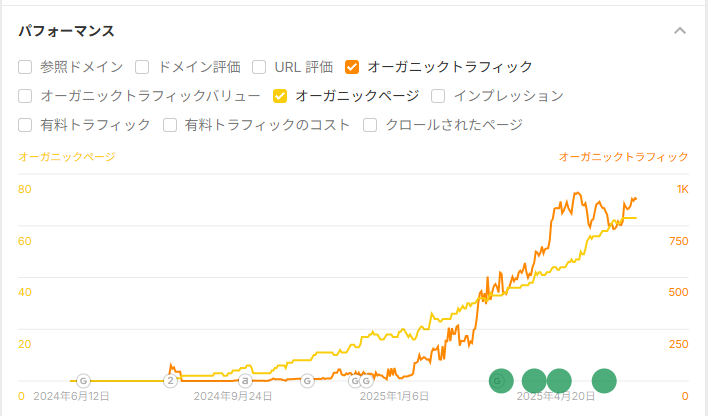Open the leftmost green circle containing G
Viewport: 708px width, 416px height.
(x=501, y=381)
